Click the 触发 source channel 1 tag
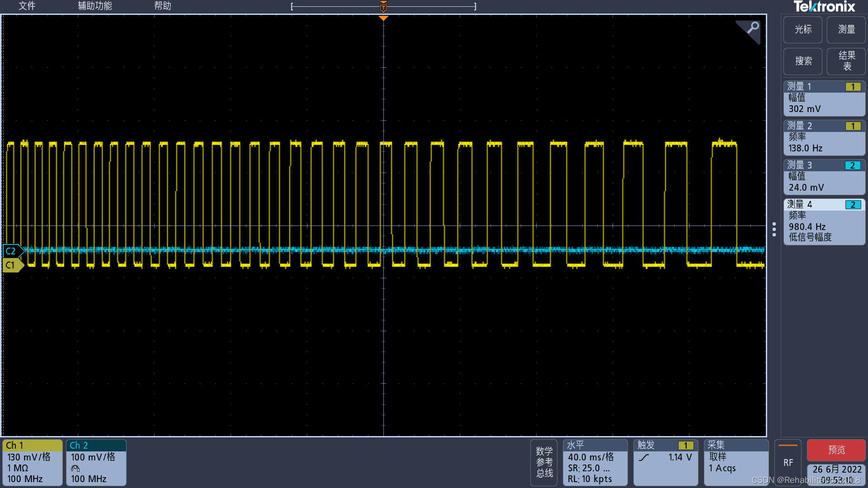 pos(686,446)
